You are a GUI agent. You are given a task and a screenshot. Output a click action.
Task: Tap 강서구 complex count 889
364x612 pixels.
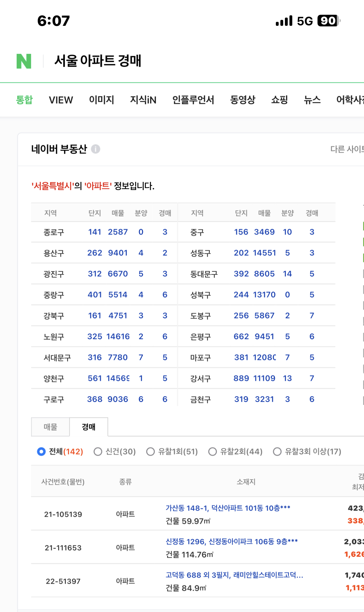pos(241,378)
